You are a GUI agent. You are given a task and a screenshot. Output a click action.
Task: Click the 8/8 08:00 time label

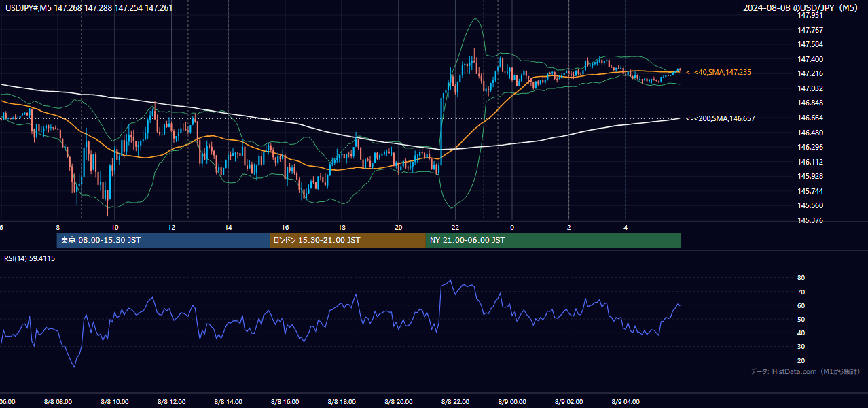click(58, 401)
